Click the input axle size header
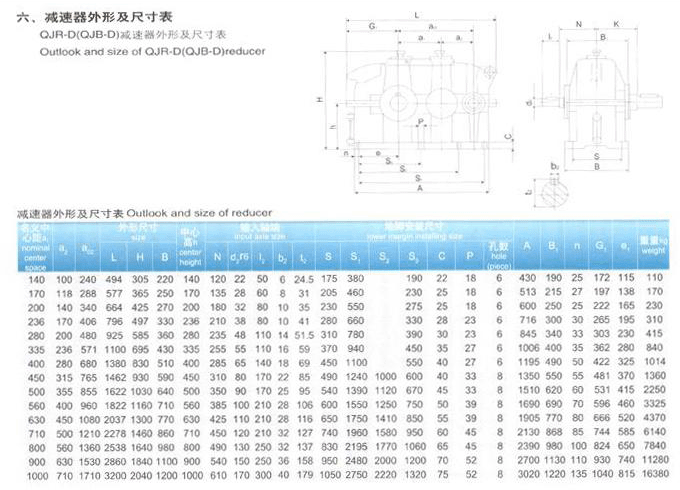The image size is (680, 490). [260, 232]
